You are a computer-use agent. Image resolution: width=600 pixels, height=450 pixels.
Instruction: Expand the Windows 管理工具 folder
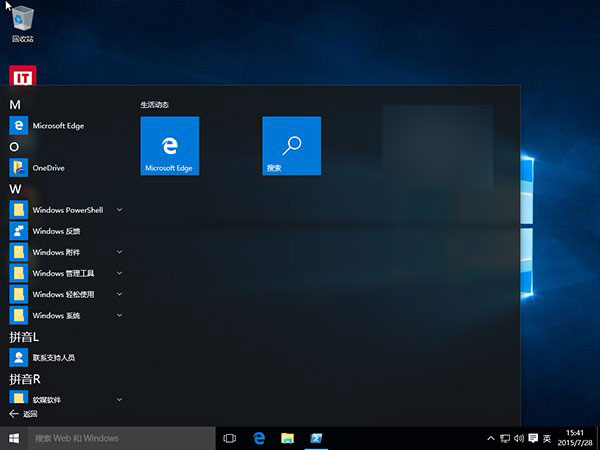[119, 273]
